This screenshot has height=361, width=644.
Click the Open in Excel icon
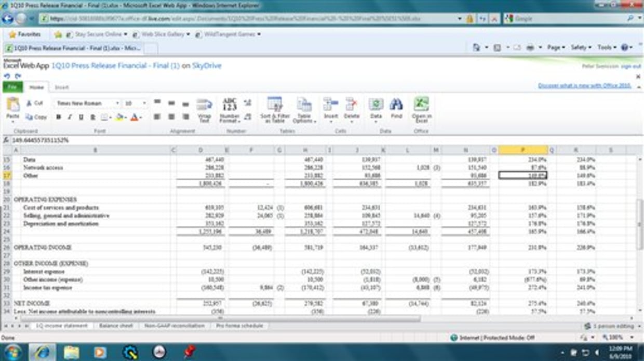[x=421, y=107]
